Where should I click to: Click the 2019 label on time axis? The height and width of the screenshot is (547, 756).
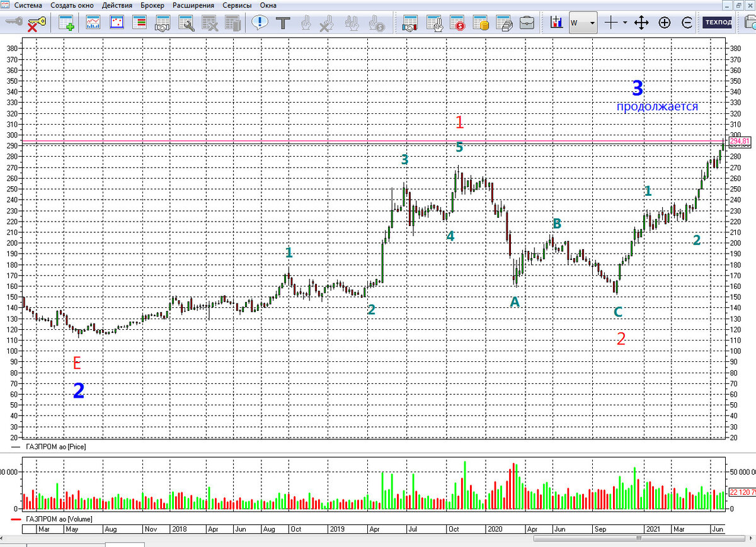coord(338,529)
